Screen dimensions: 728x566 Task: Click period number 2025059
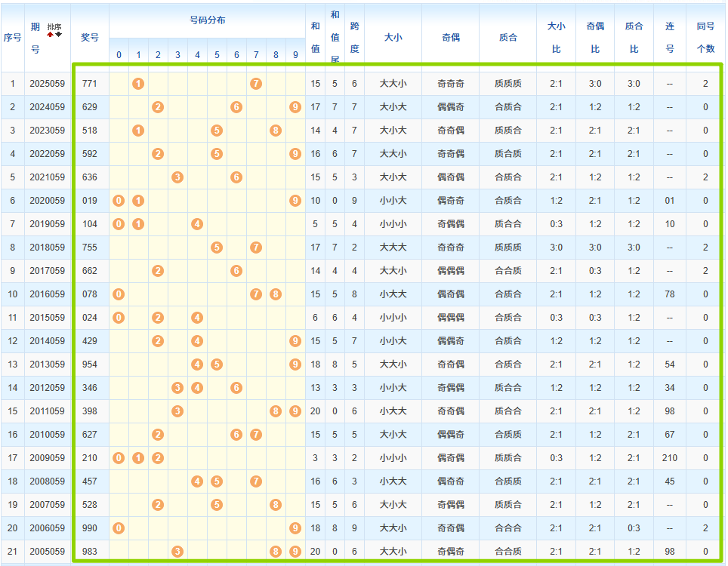point(48,83)
